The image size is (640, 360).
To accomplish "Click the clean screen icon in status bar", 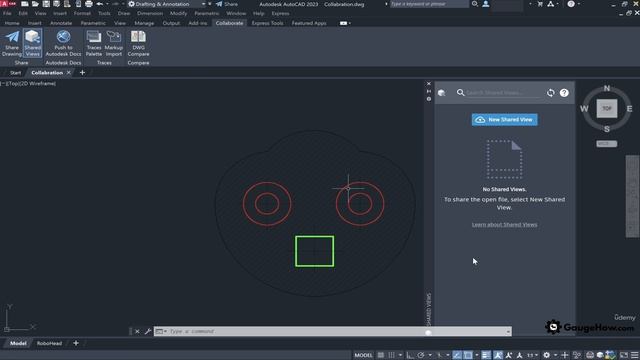I will coord(624,355).
